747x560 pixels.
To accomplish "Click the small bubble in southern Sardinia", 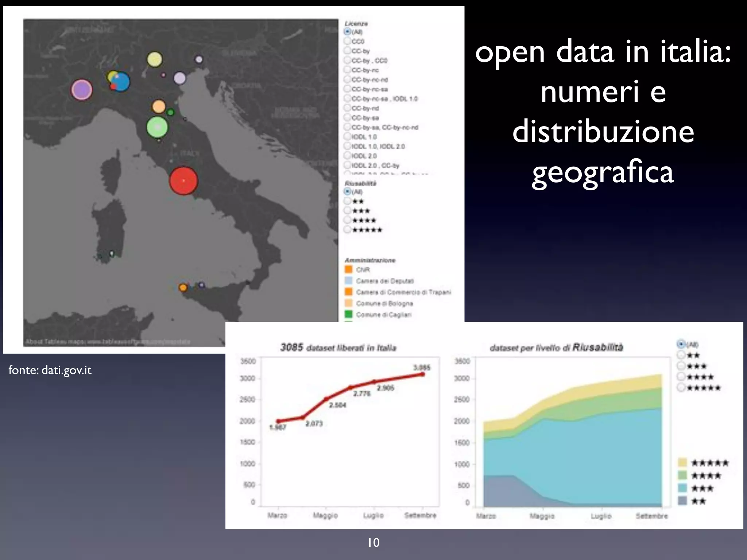I will pyautogui.click(x=112, y=254).
